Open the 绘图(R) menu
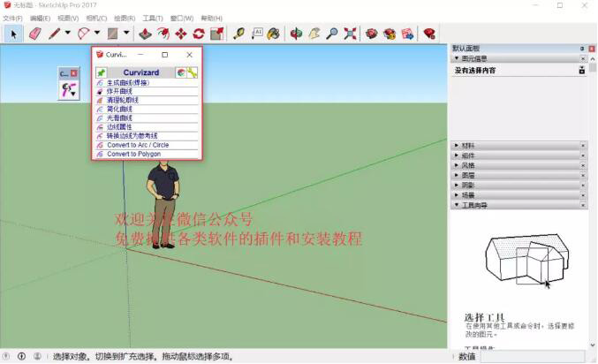 (x=125, y=18)
